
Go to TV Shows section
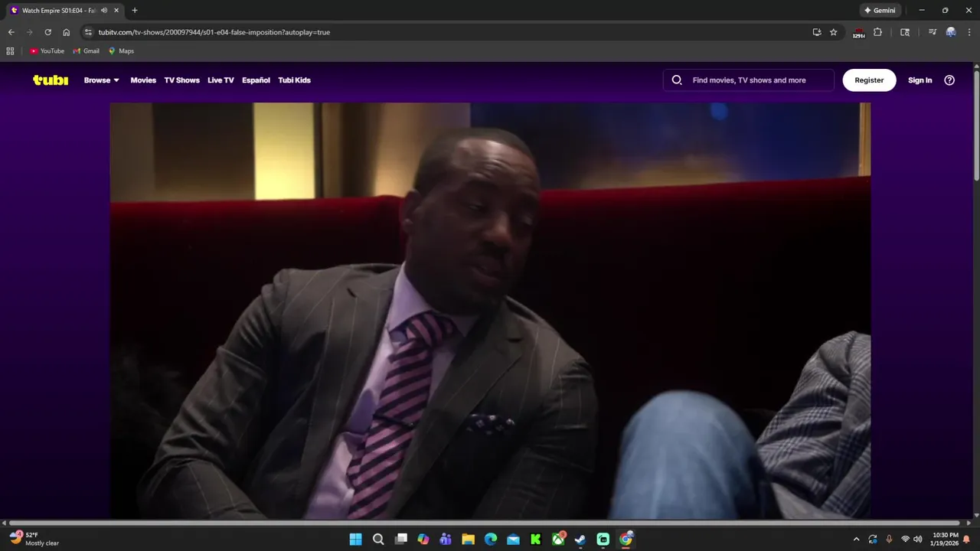(181, 80)
